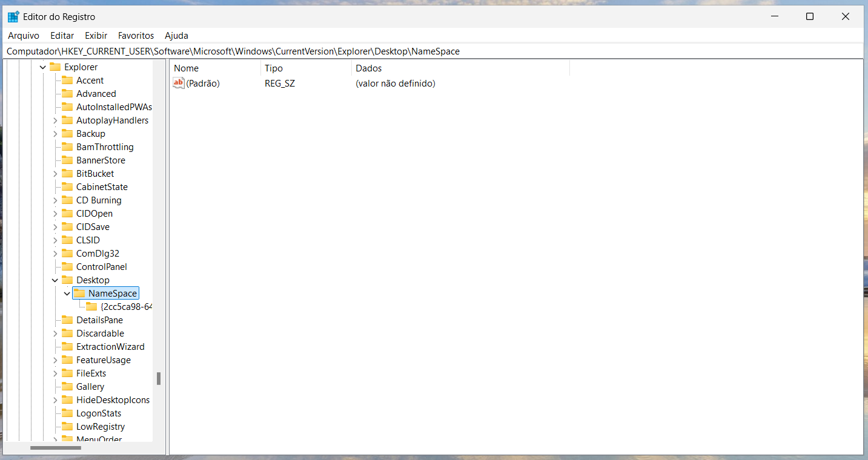Click the folder icon beside CabinetState
The height and width of the screenshot is (460, 868).
67,187
